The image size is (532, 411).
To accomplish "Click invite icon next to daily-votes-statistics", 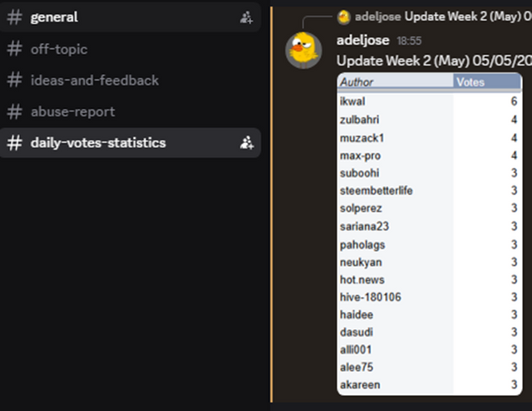I will [x=246, y=142].
